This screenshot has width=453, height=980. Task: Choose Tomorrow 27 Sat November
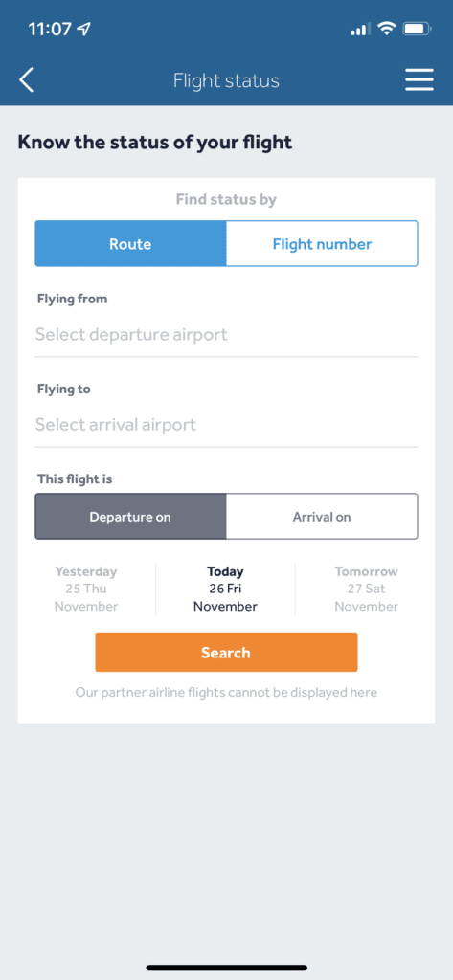(366, 589)
